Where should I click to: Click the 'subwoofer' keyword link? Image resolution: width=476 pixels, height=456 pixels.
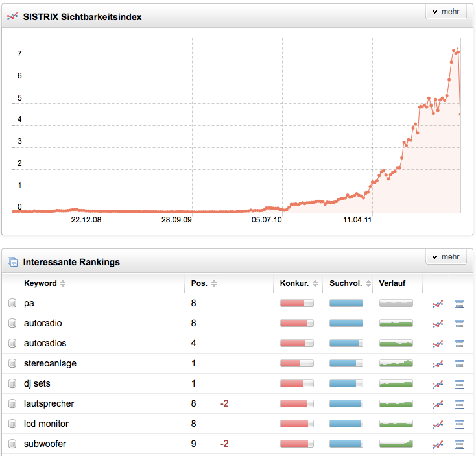pos(45,444)
